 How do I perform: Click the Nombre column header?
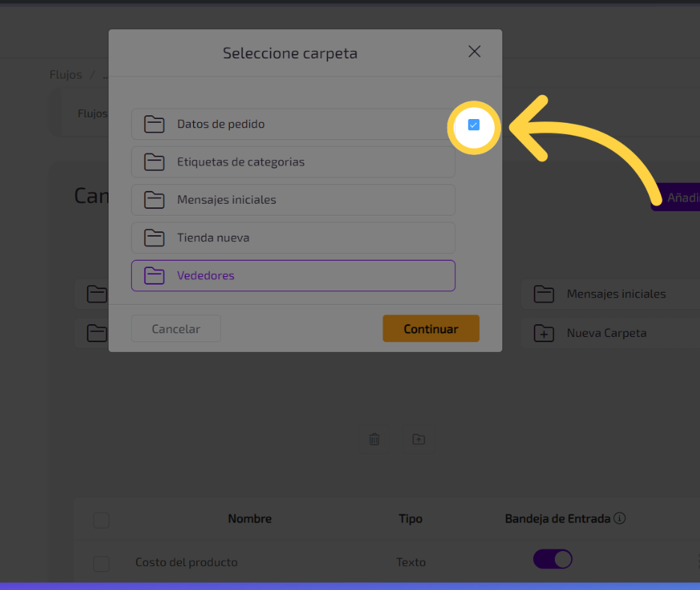click(x=249, y=519)
